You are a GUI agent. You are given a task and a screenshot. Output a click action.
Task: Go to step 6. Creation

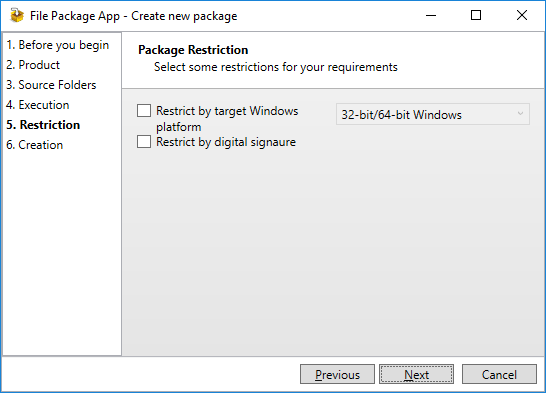[34, 145]
